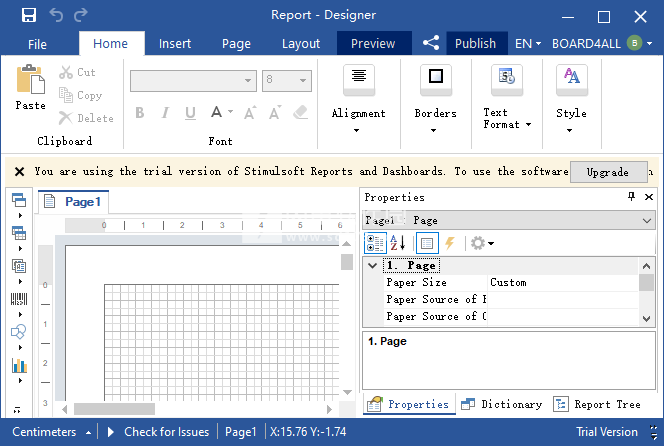Show the properties tab icon
The image size is (664, 446).
tap(427, 243)
